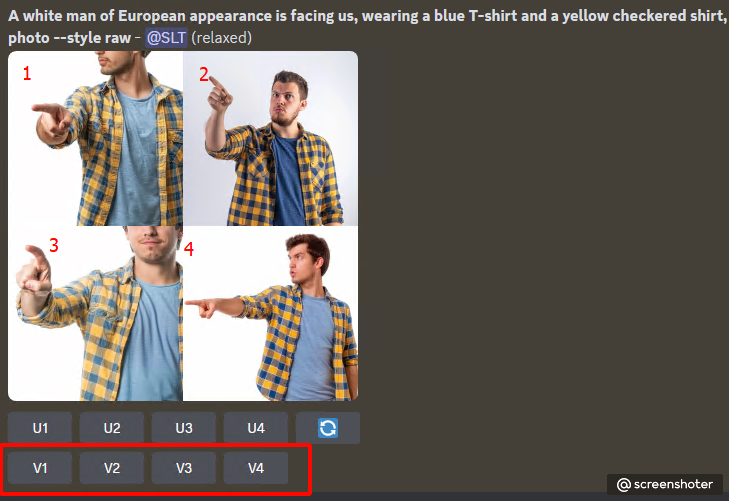Open the top-left headless pointing man image
729x501 pixels.
tap(95, 138)
